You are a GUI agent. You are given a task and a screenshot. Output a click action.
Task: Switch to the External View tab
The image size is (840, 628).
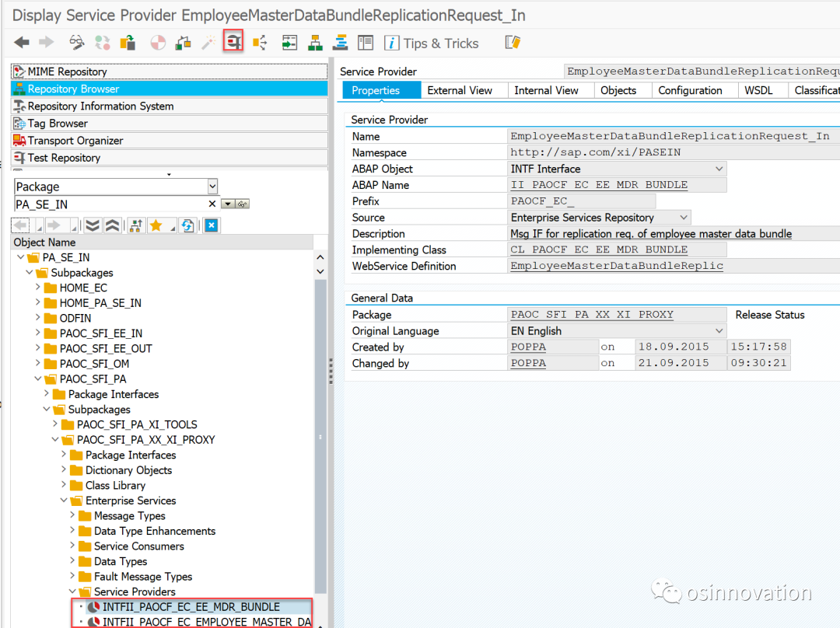tap(459, 90)
